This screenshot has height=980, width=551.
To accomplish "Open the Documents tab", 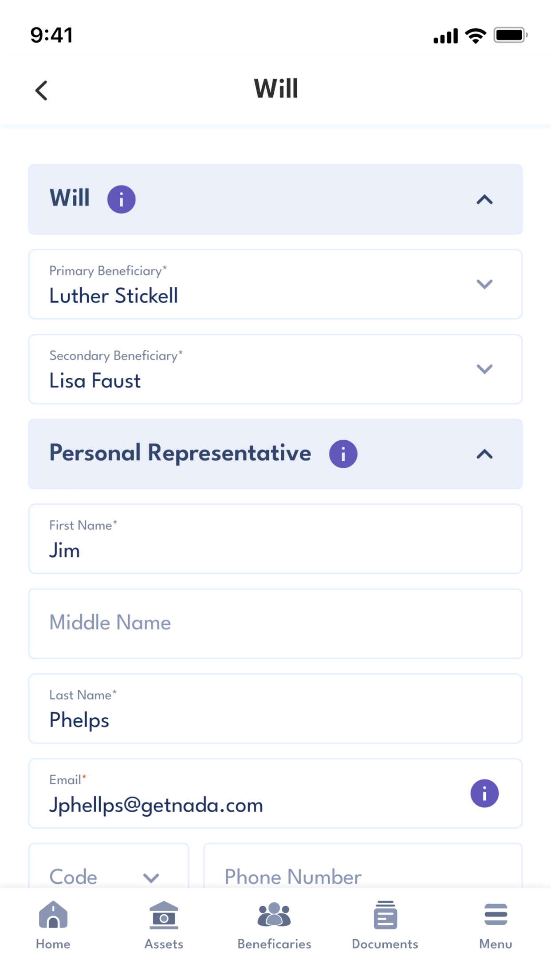I will (x=385, y=925).
